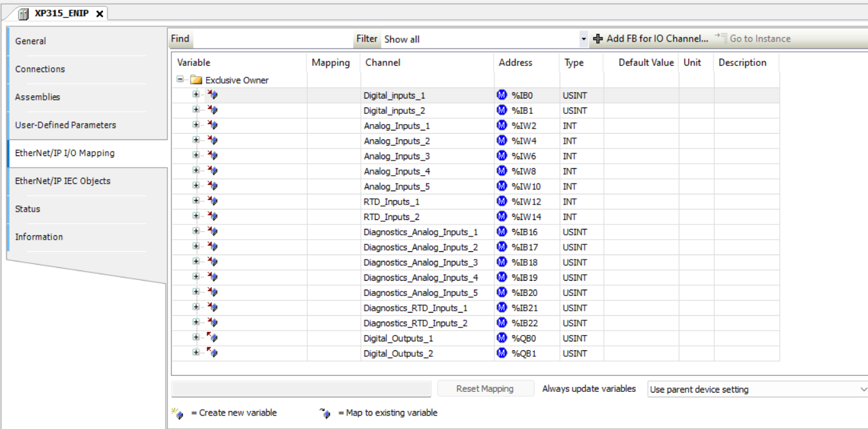Click the M address icon beside %QB1
Viewport: 868px width, 429px height.
[501, 353]
